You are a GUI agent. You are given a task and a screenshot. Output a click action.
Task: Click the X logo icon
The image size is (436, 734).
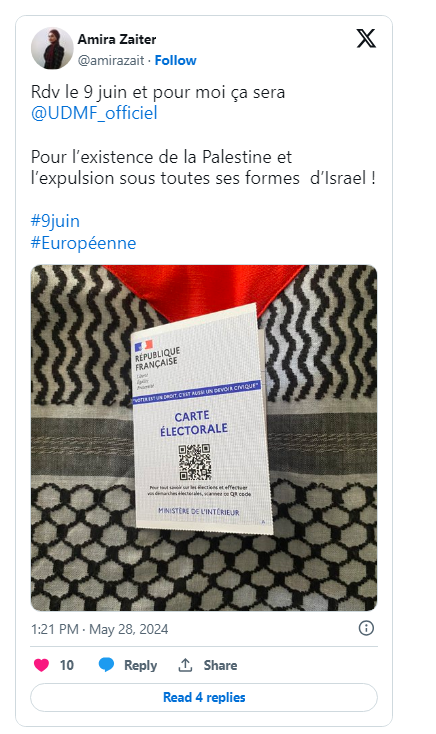point(366,38)
